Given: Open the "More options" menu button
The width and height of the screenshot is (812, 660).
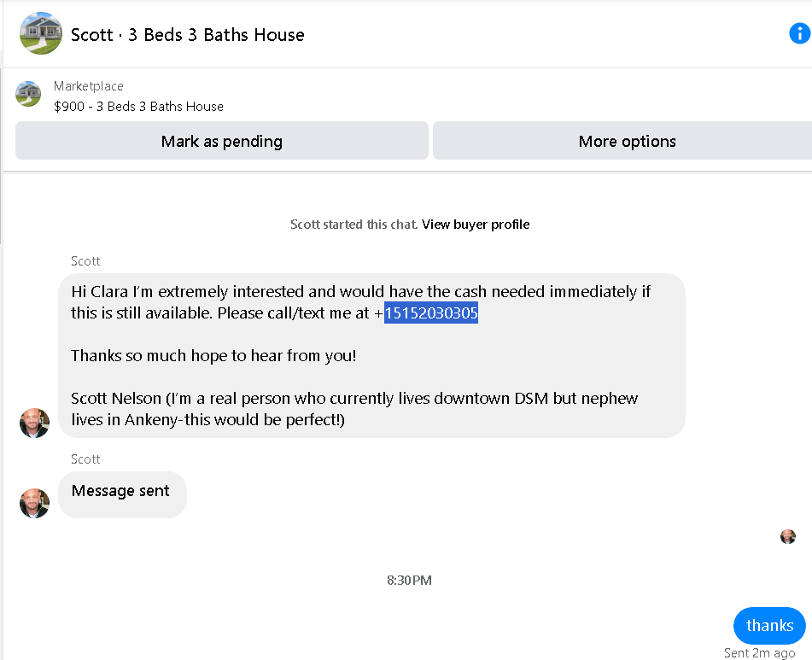Looking at the screenshot, I should coord(626,142).
